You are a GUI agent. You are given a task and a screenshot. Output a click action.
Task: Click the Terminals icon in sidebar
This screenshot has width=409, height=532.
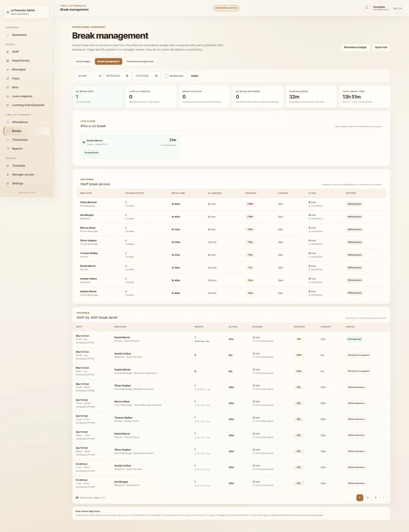pos(8,166)
